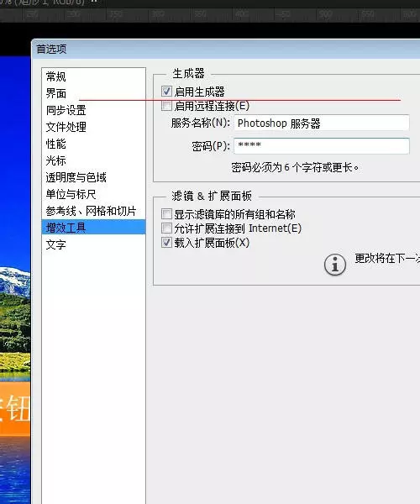Viewport: 420px width, 504px height.
Task: Tick 显示滤镜库的所有组和名称 checkbox
Action: coord(166,213)
